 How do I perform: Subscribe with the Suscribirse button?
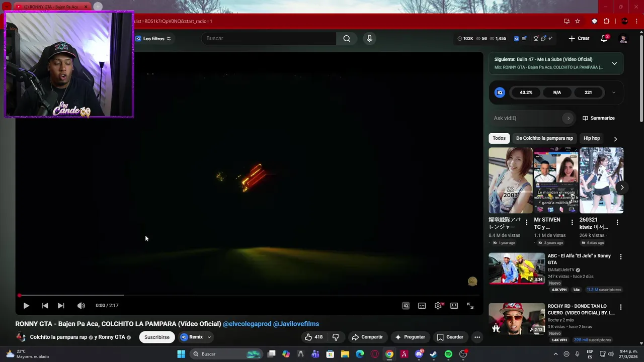(157, 337)
